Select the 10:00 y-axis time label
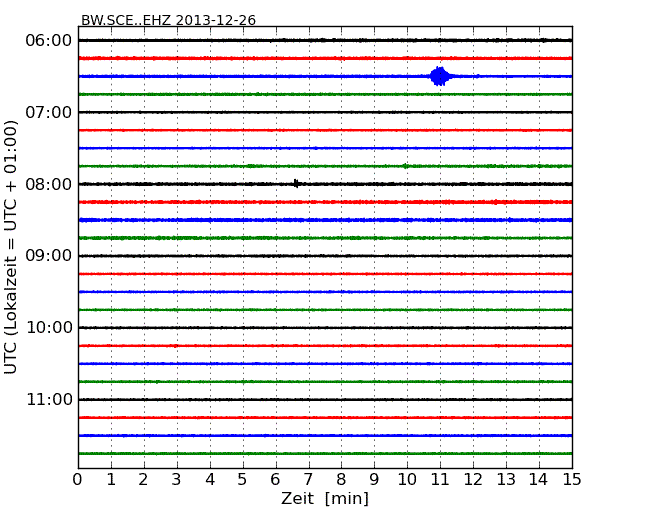The image size is (650, 520). point(48,328)
